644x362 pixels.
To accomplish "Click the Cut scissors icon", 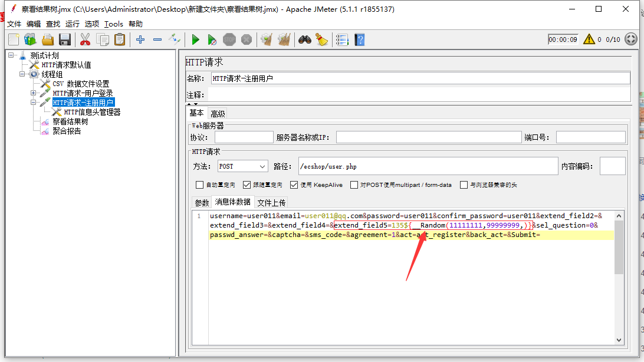I will 85,40.
